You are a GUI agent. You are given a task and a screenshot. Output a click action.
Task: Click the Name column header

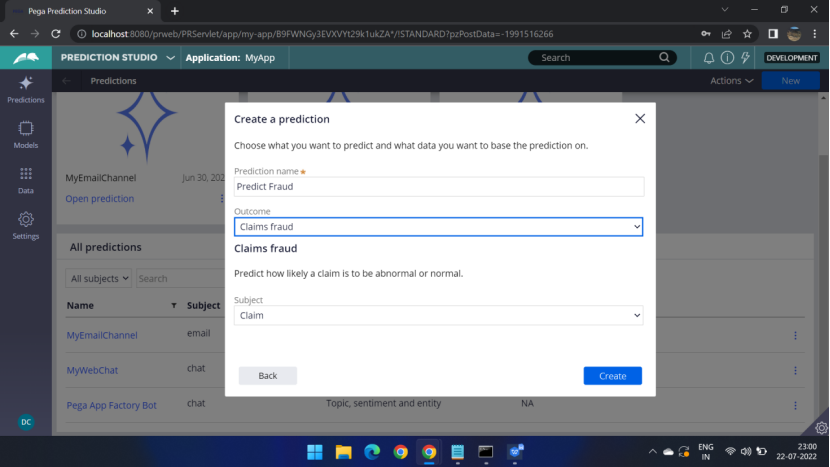point(80,306)
